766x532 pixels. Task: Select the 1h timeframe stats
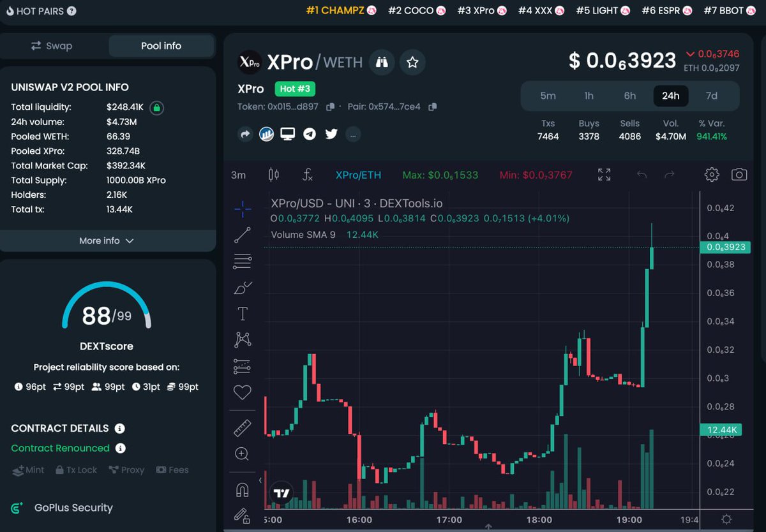pyautogui.click(x=589, y=96)
